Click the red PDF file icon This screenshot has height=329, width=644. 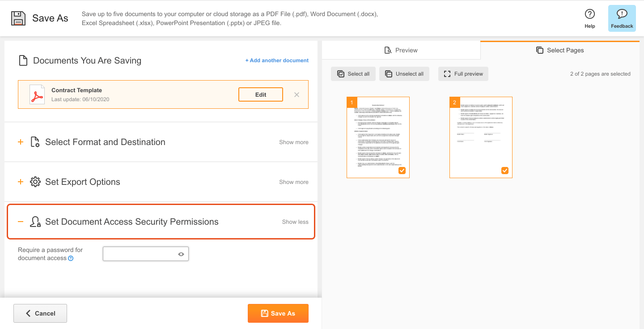(x=37, y=94)
